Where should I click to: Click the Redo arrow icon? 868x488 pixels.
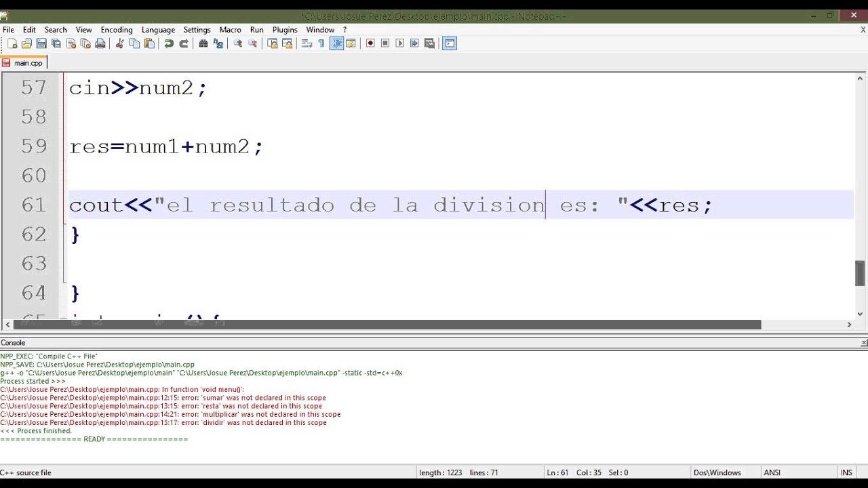[x=184, y=43]
